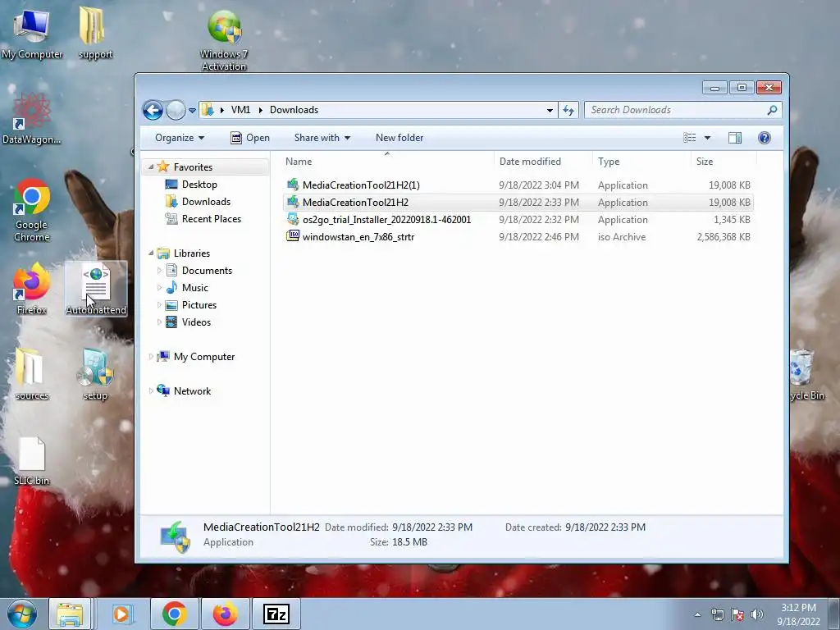The image size is (840, 630).
Task: Select Firefox desktop shortcut
Action: [x=32, y=288]
